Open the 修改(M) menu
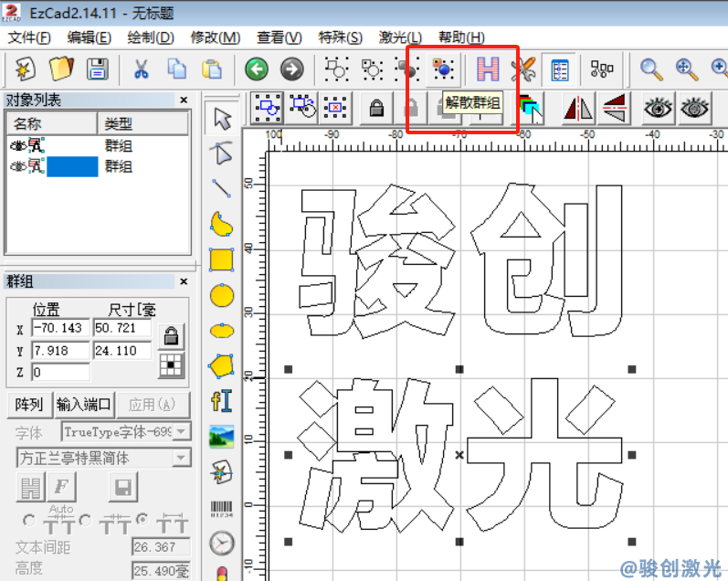This screenshot has width=728, height=581. point(216,37)
